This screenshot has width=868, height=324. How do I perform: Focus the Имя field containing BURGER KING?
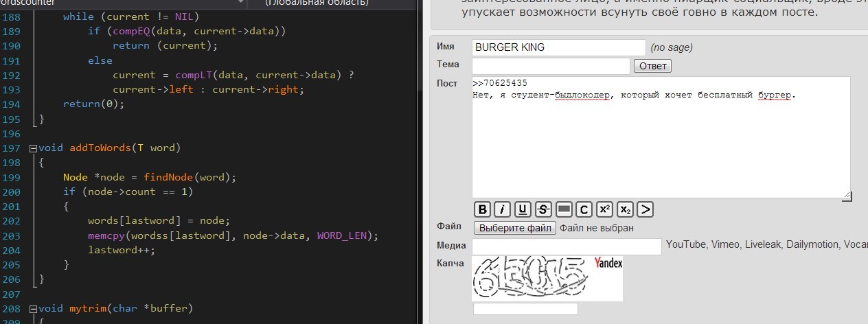click(559, 47)
